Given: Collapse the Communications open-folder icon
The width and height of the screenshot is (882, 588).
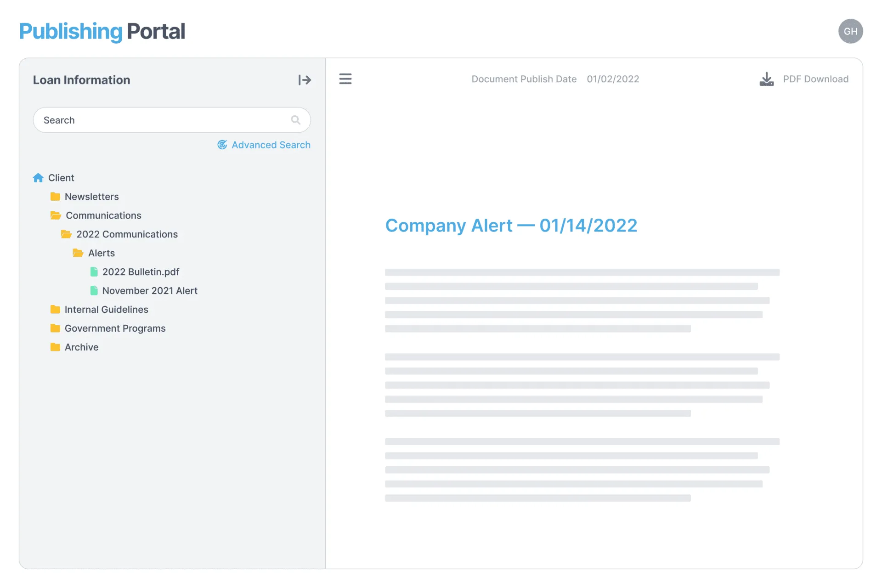Looking at the screenshot, I should pos(56,215).
